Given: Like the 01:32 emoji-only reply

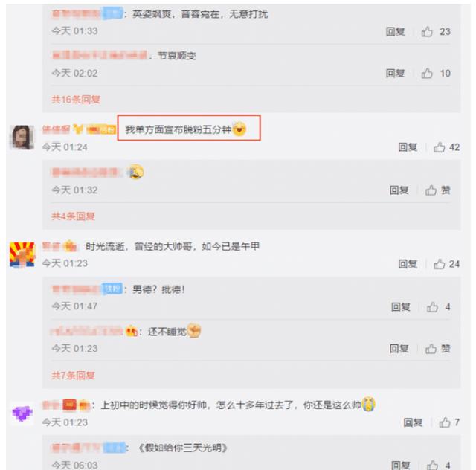Looking at the screenshot, I should [431, 190].
